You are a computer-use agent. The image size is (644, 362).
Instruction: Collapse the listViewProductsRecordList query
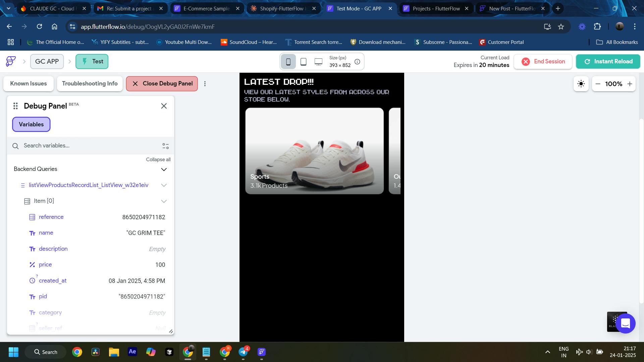coord(164,185)
